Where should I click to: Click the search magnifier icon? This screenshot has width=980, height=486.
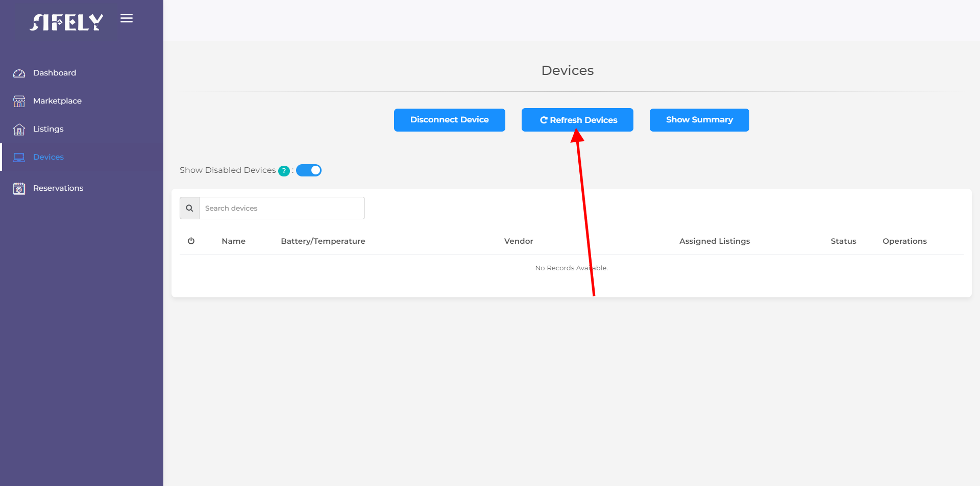point(189,208)
